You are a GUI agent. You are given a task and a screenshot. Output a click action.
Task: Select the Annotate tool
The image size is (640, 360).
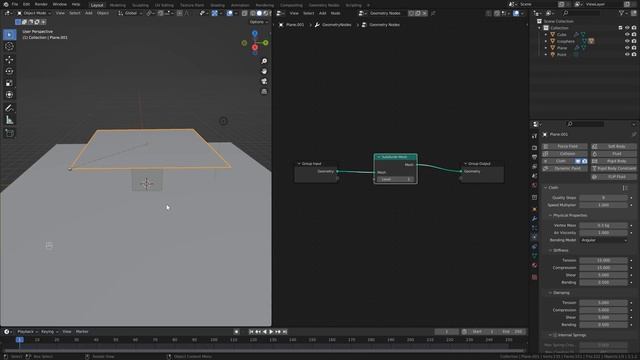9,108
